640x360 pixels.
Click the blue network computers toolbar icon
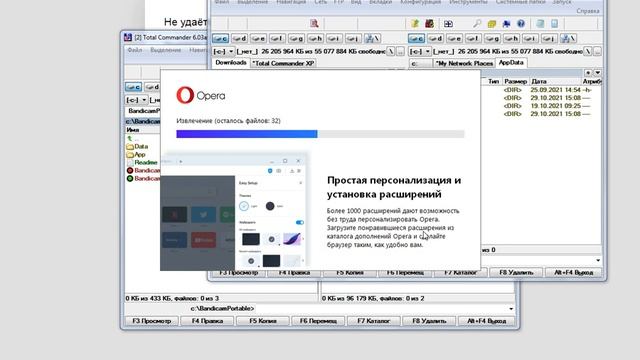click(x=506, y=24)
